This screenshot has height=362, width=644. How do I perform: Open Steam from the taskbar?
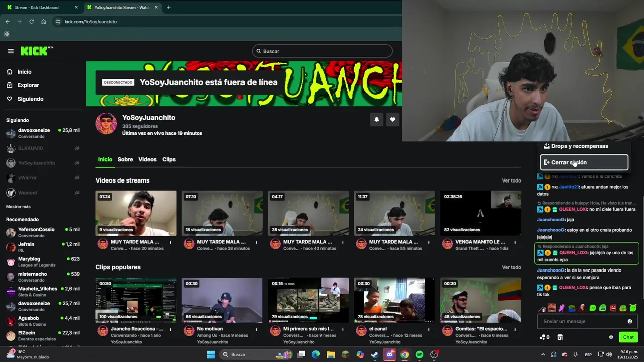[x=375, y=355]
